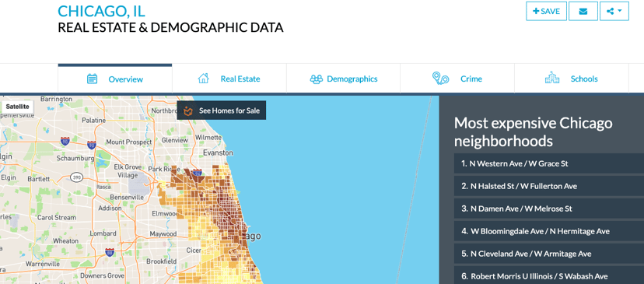
Task: Click the orange house icon in Homes for Sale
Action: 188,110
